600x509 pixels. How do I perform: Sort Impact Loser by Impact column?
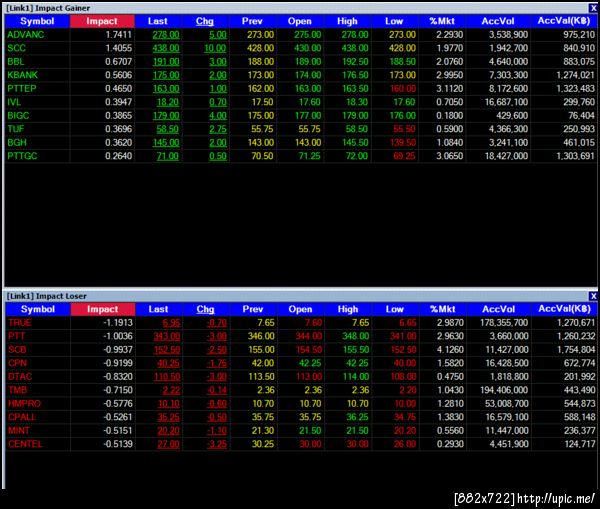103,309
